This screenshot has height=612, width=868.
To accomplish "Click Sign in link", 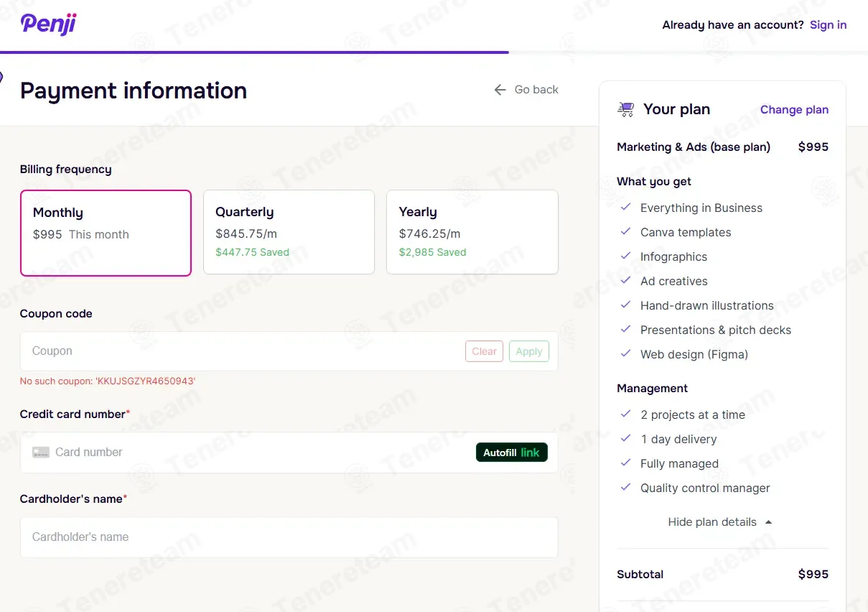I will [x=828, y=25].
